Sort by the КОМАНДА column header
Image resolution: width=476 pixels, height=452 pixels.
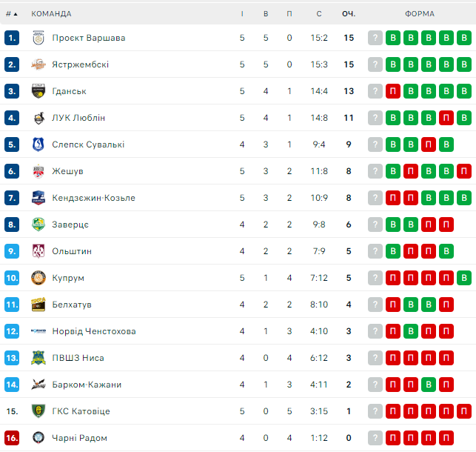point(52,13)
